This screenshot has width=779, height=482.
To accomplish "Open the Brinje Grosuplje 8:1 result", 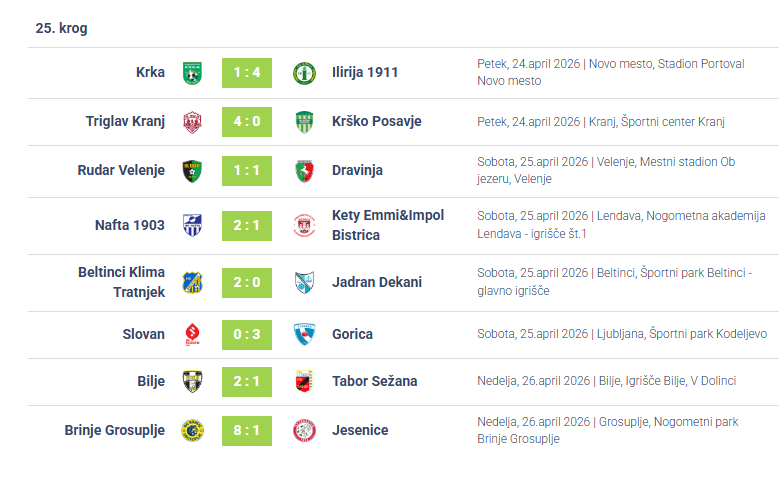I will (247, 430).
